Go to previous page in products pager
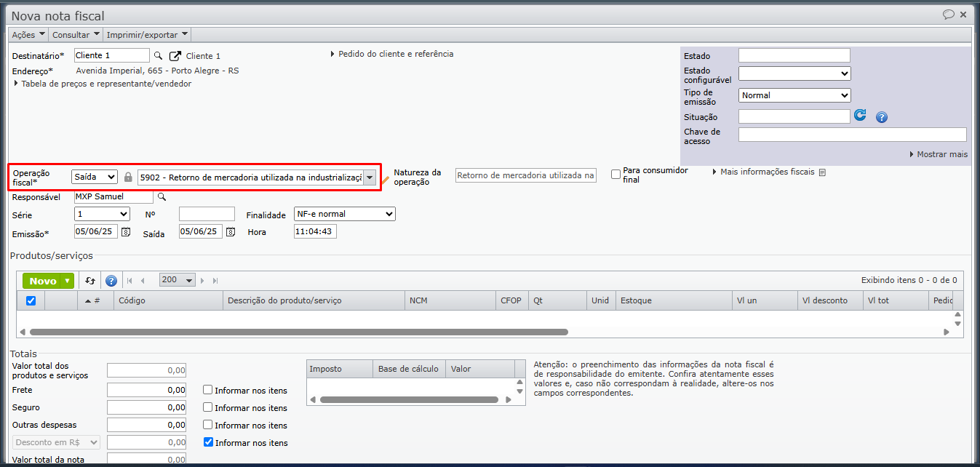 tap(143, 281)
